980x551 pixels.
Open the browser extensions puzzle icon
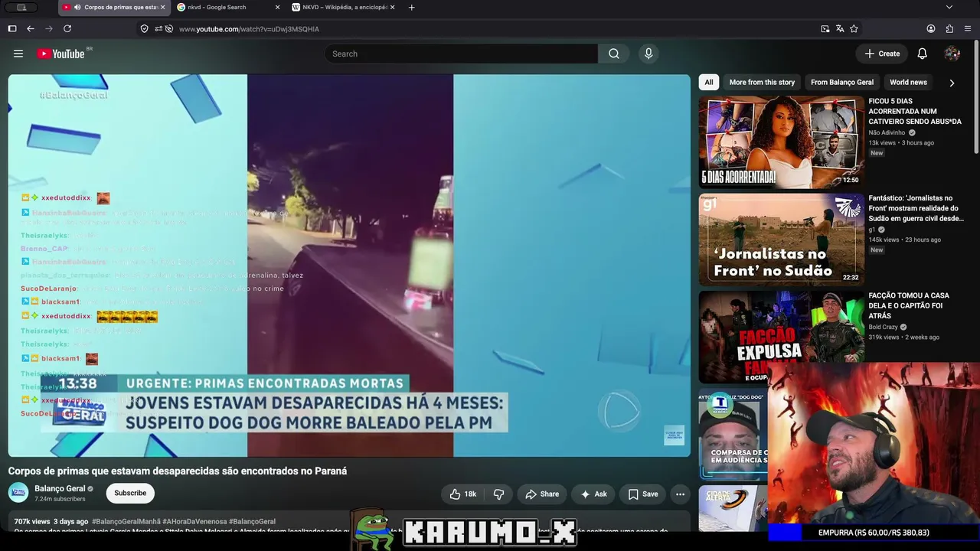click(949, 28)
